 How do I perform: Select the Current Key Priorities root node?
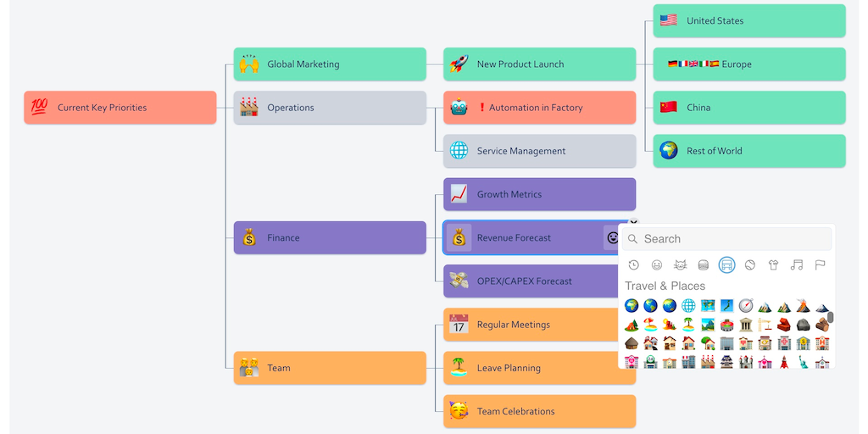pyautogui.click(x=120, y=108)
